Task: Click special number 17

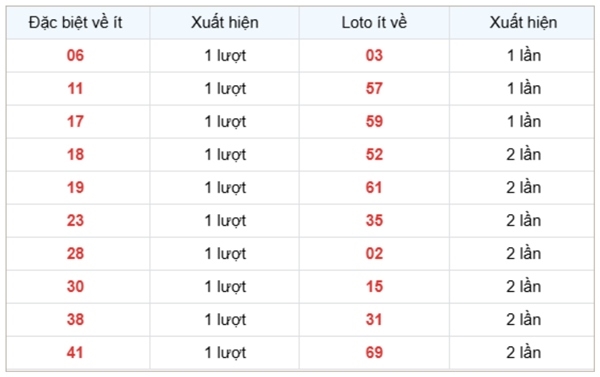Action: point(75,121)
